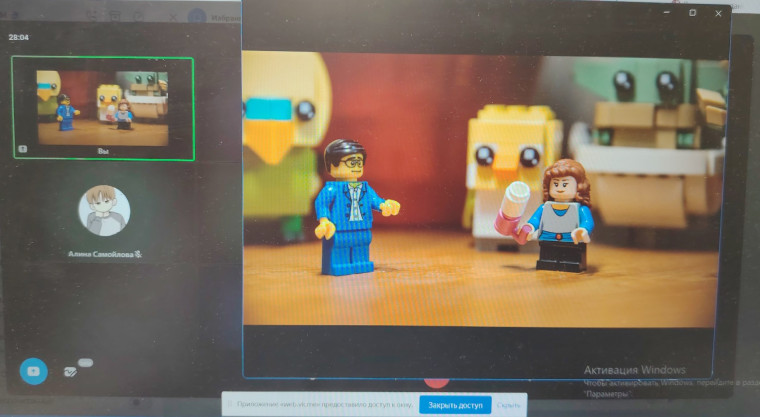Click the 'Закрыть доступ' button
Screen dimensions: 760x417
pos(455,405)
